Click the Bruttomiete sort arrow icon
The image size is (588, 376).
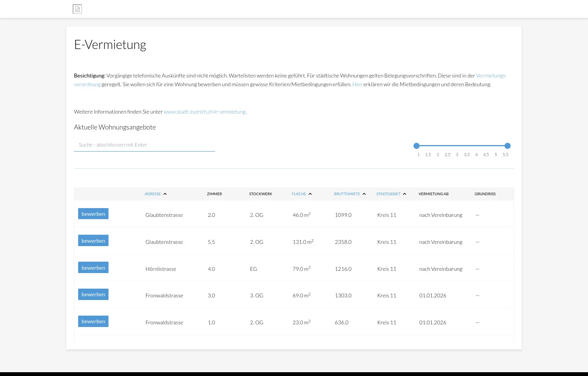click(x=364, y=194)
